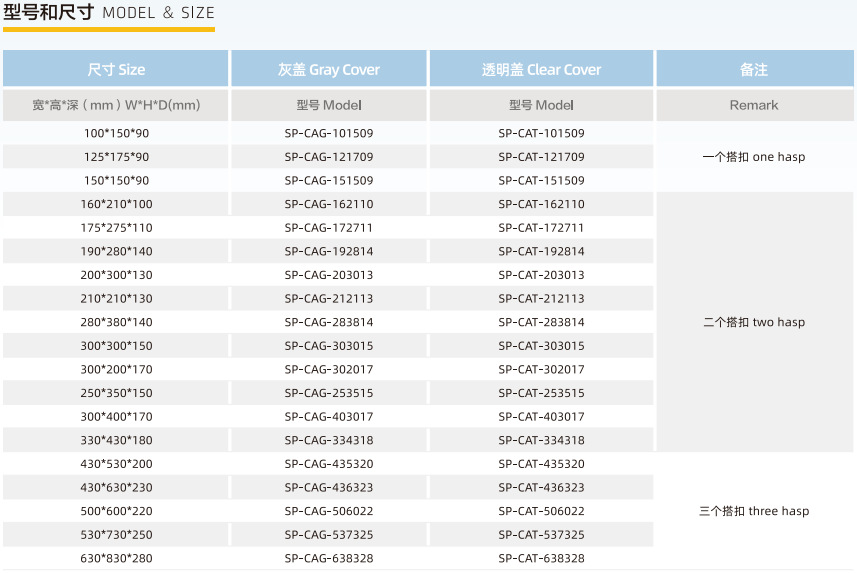The width and height of the screenshot is (857, 573).
Task: Click model SP-CAG-212113
Action: (328, 298)
